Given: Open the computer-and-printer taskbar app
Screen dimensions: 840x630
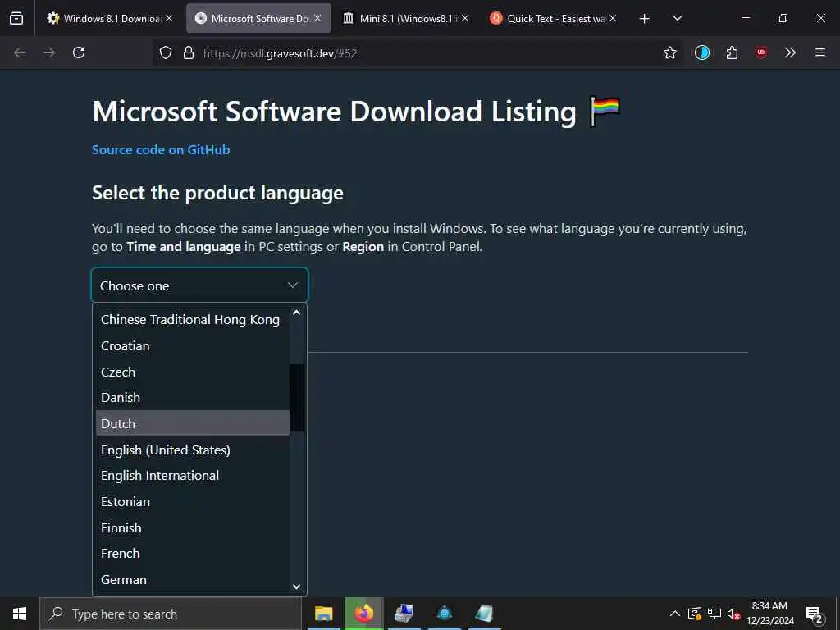Looking at the screenshot, I should (x=404, y=614).
